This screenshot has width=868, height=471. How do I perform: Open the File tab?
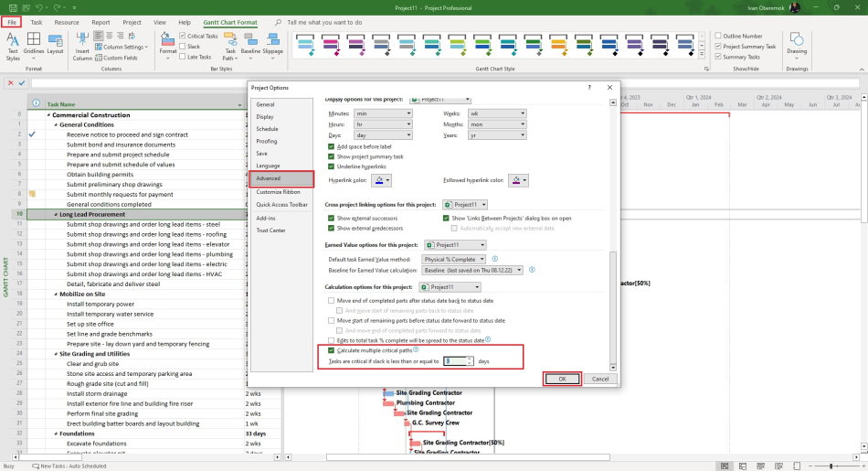click(x=12, y=22)
